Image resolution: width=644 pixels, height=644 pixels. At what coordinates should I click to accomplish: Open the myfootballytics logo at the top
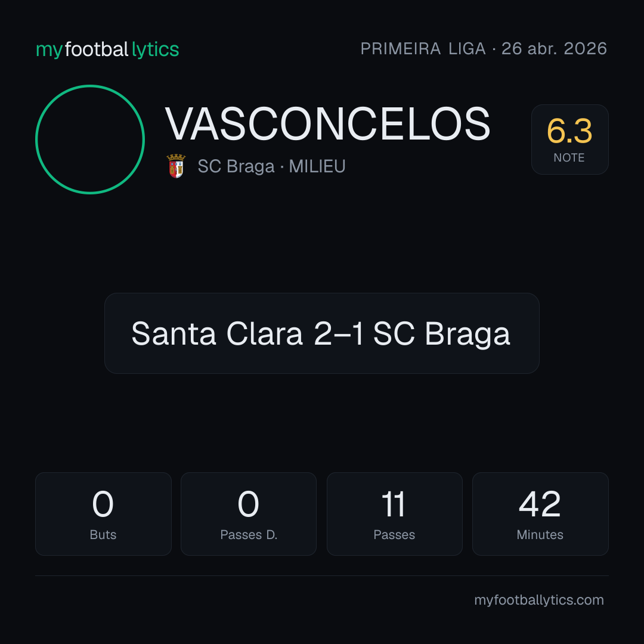click(x=107, y=49)
